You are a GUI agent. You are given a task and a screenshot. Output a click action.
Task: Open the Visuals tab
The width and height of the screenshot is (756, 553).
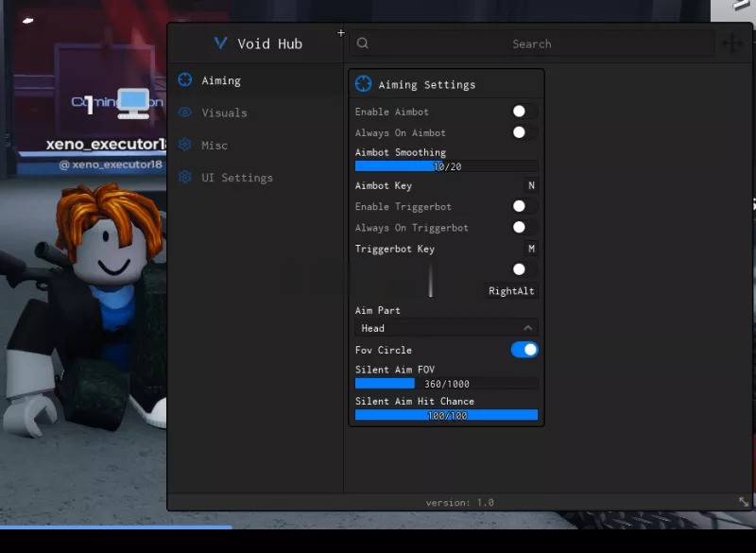(x=224, y=112)
